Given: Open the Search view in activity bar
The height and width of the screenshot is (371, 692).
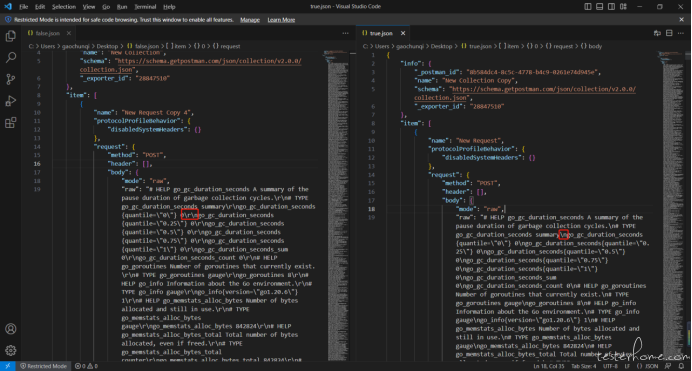Looking at the screenshot, I should (x=11, y=57).
